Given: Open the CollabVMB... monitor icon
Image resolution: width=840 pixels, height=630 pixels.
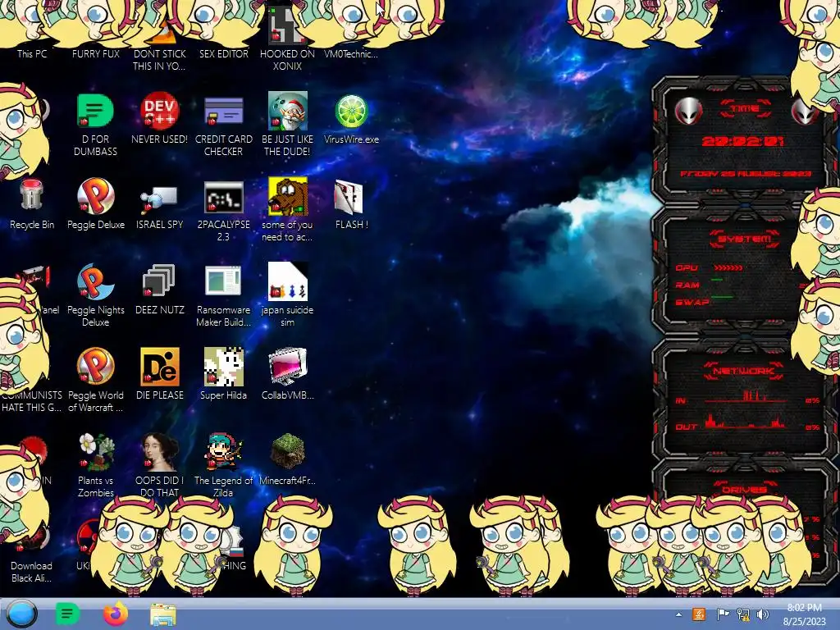Looking at the screenshot, I should click(288, 367).
